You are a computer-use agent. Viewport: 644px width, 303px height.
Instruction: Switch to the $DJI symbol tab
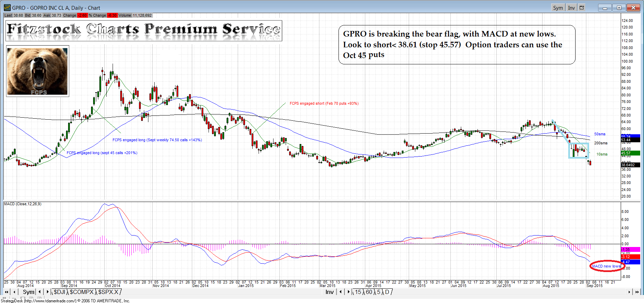[59, 292]
